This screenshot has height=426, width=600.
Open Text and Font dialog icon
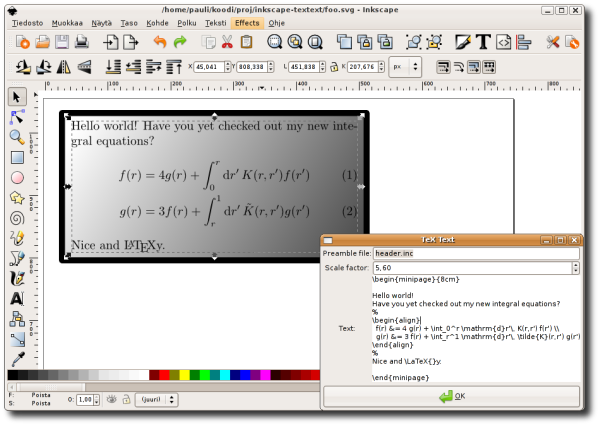point(483,42)
